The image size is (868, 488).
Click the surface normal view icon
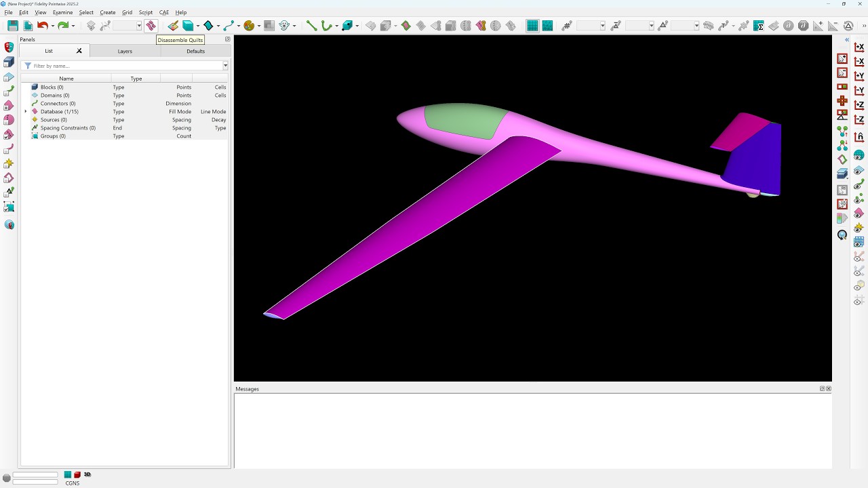tap(859, 138)
